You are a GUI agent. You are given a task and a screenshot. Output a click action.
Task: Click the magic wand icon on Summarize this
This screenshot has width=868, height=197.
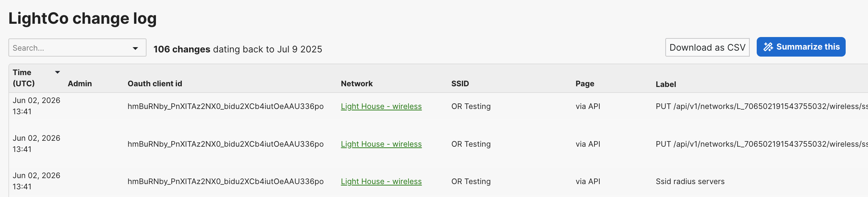coord(768,47)
